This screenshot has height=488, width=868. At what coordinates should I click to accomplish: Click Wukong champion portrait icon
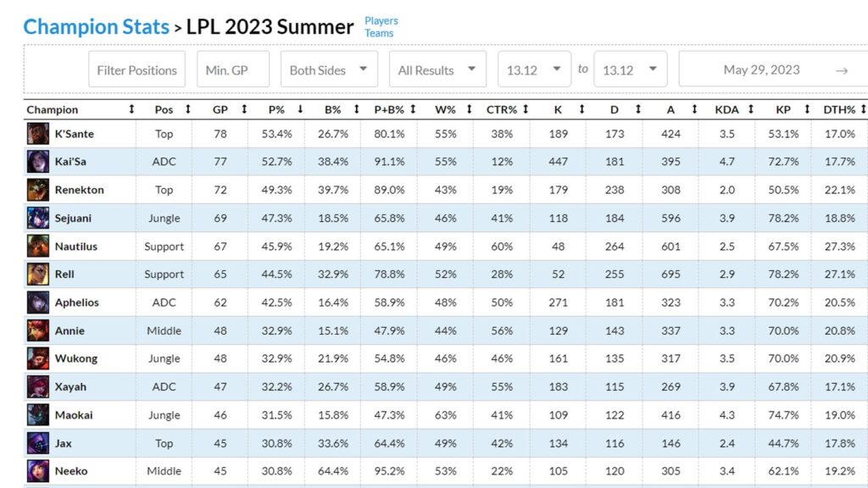point(37,358)
